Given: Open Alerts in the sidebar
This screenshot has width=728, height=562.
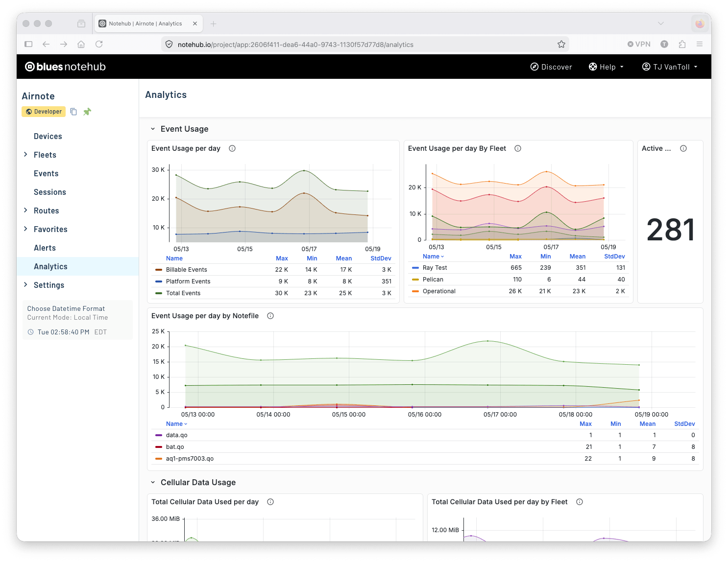Looking at the screenshot, I should click(45, 248).
